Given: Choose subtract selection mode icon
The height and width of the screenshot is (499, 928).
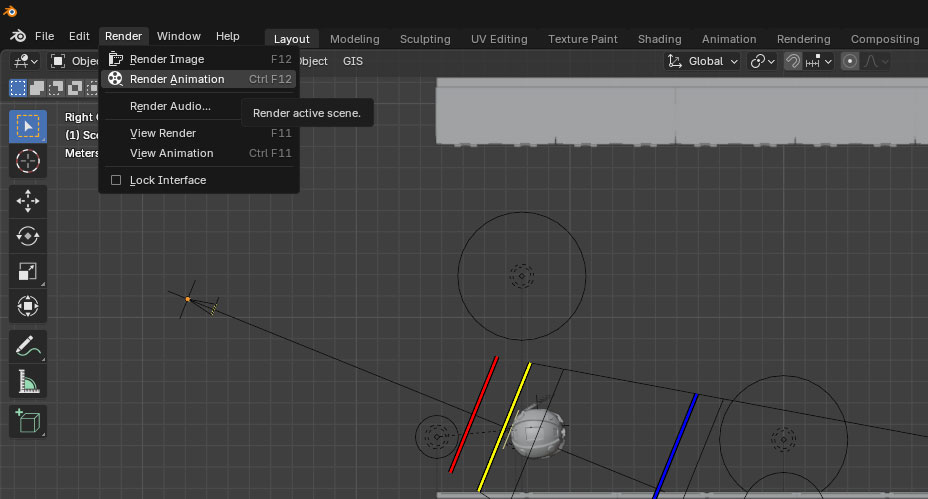Looking at the screenshot, I should click(x=56, y=88).
